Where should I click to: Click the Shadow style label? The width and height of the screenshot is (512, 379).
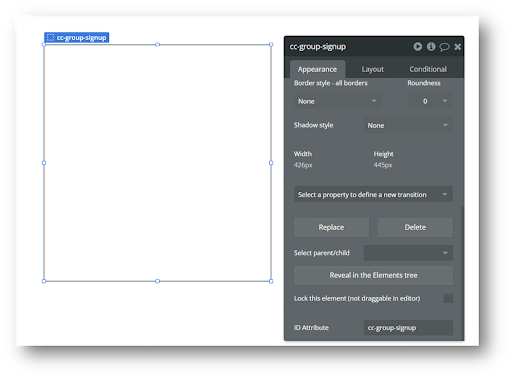313,125
